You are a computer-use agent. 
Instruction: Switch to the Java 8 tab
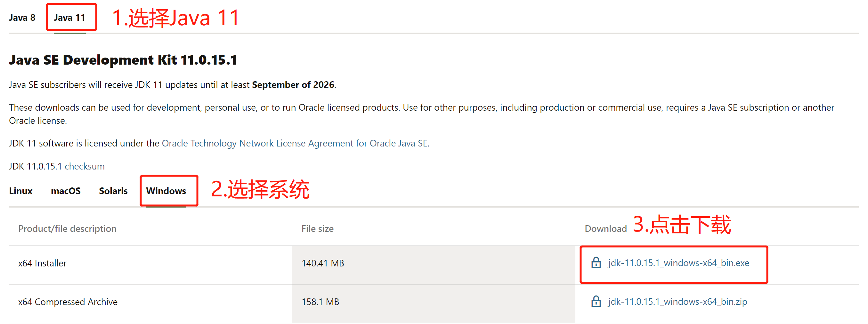[22, 18]
